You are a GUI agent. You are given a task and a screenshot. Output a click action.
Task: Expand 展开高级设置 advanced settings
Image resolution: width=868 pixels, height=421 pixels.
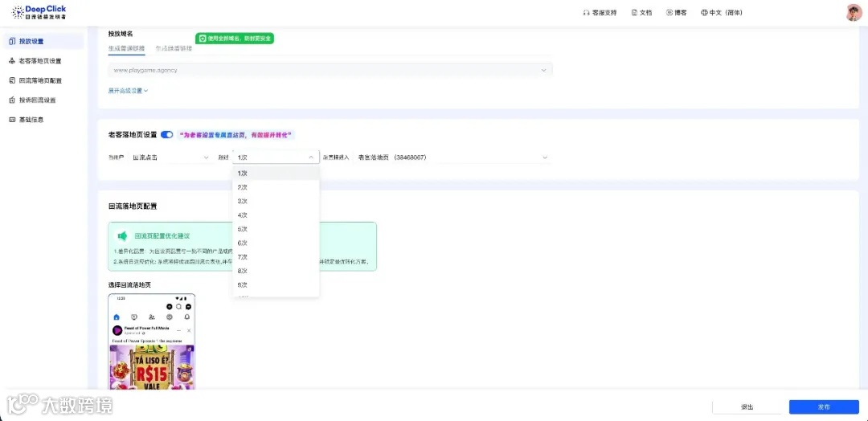click(128, 90)
